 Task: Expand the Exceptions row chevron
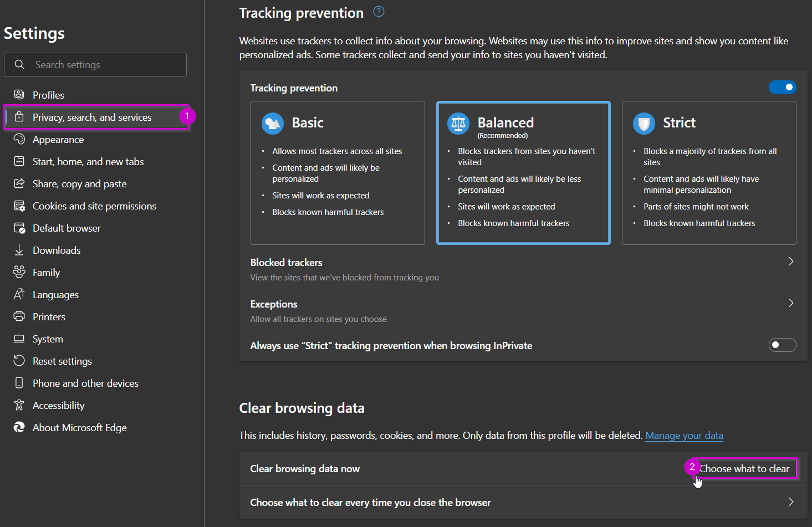tap(791, 303)
